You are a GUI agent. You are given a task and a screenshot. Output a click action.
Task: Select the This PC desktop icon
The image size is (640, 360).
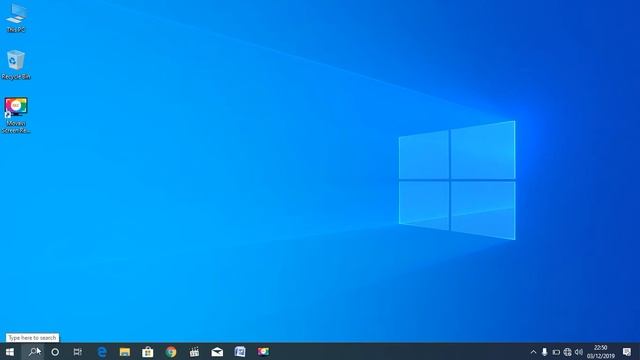tap(16, 18)
